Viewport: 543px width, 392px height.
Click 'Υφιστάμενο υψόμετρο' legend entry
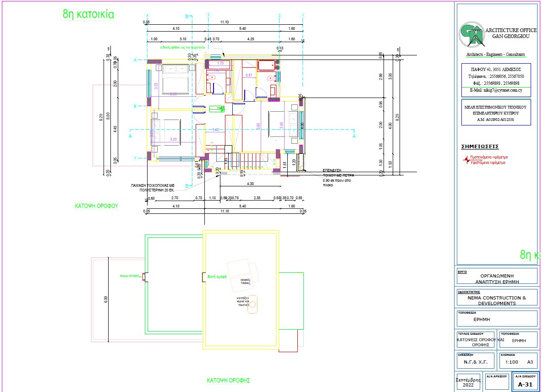pyautogui.click(x=488, y=162)
